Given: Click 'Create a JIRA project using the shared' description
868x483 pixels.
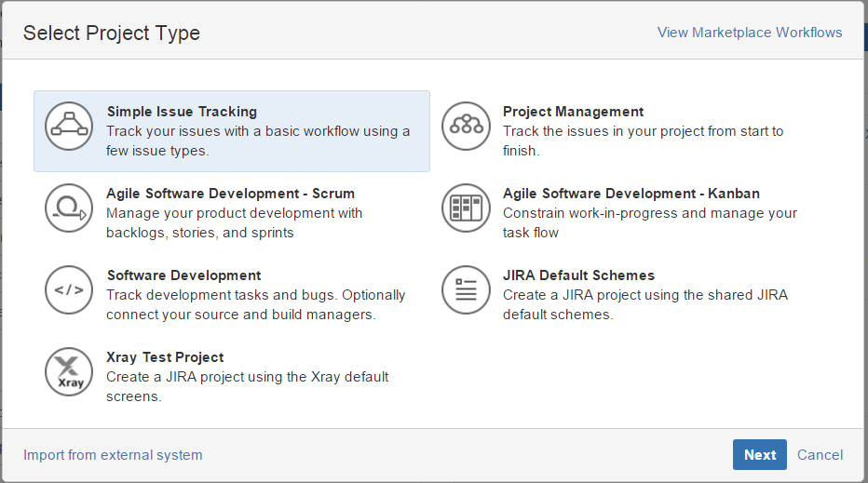Looking at the screenshot, I should pos(645,305).
